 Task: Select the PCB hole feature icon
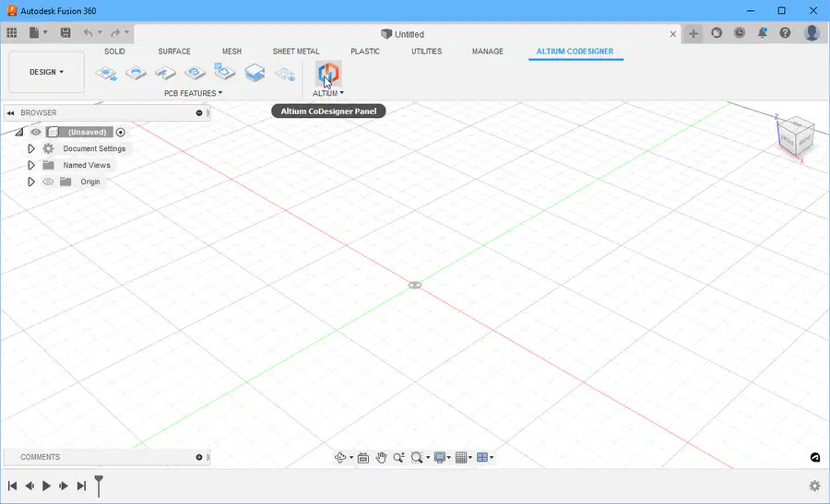pyautogui.click(x=136, y=73)
